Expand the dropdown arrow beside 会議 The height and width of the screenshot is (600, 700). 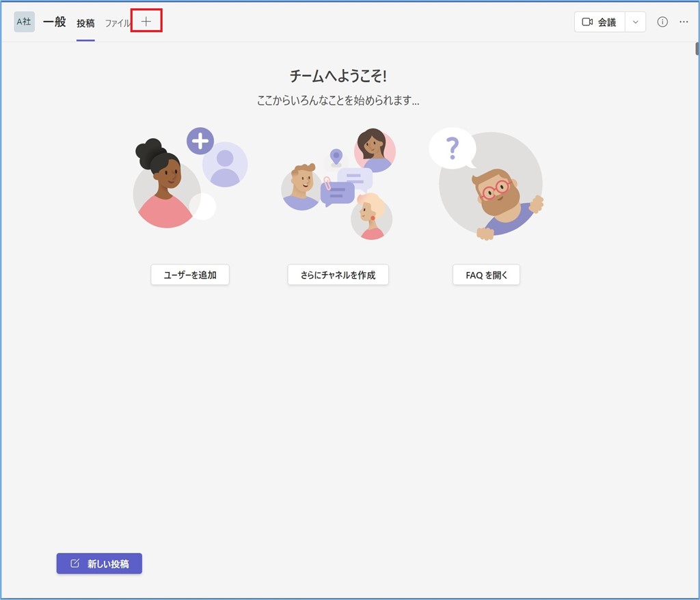[x=635, y=22]
